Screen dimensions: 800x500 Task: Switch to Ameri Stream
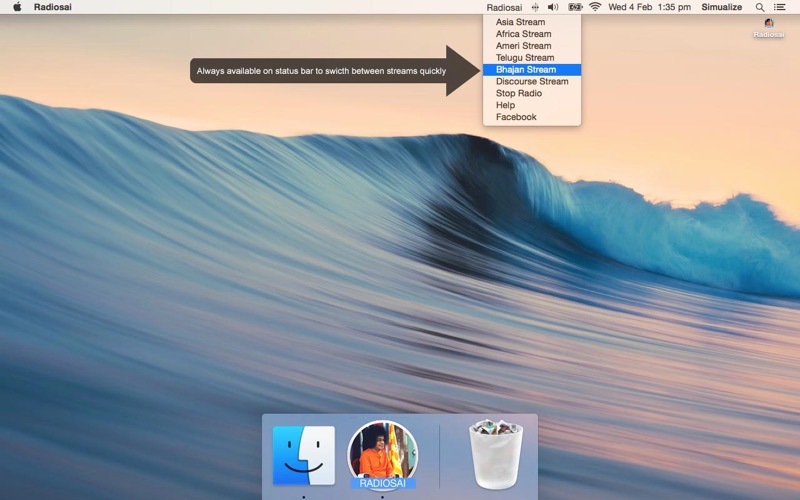(523, 46)
